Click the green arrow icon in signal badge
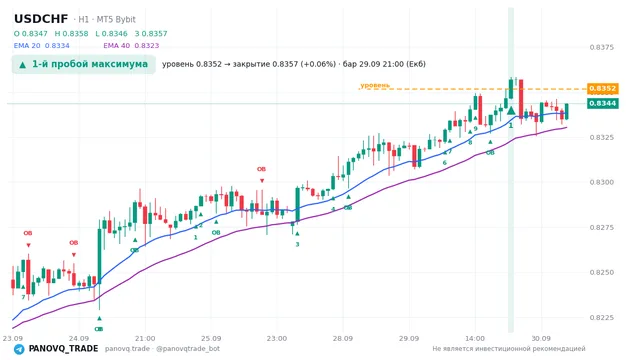Screen dimensions: 640x360 click(x=23, y=65)
